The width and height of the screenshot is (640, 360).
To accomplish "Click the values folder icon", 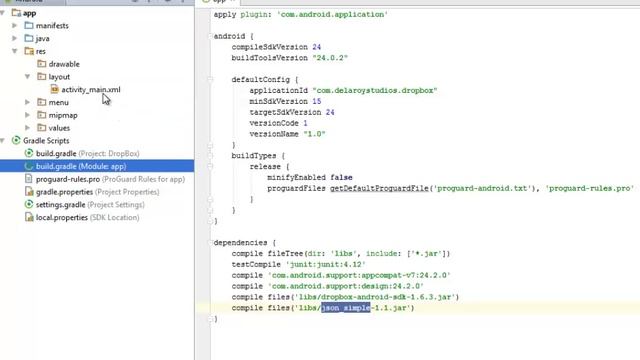I will point(42,127).
